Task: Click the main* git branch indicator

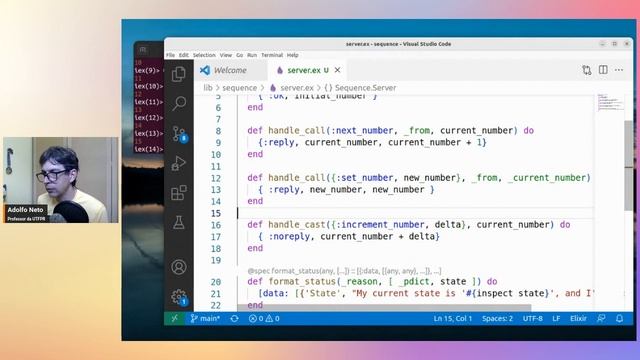Action: click(x=205, y=318)
